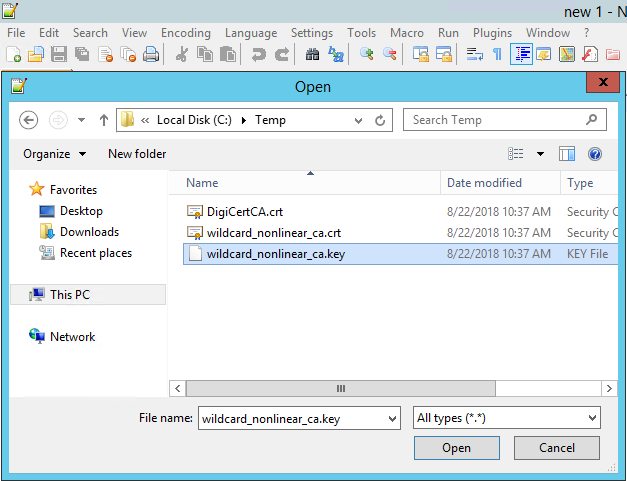627x481 pixels.
Task: Click the Search Temp input field
Action: click(x=505, y=120)
